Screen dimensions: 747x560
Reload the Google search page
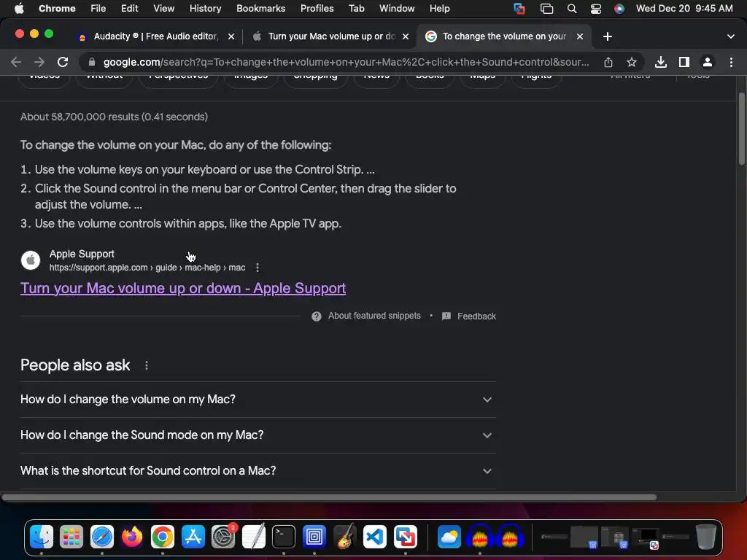pyautogui.click(x=63, y=62)
